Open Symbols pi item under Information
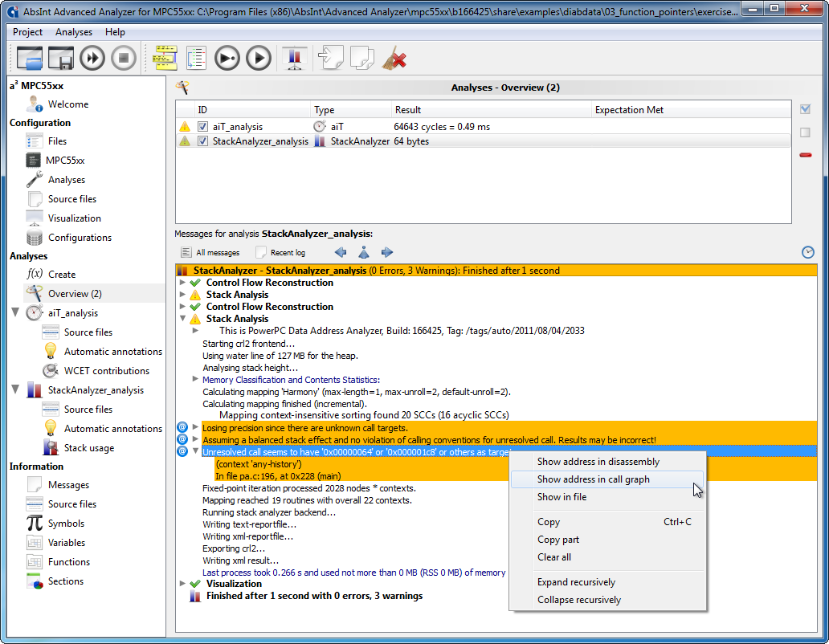Viewport: 829px width, 644px height. tap(66, 523)
